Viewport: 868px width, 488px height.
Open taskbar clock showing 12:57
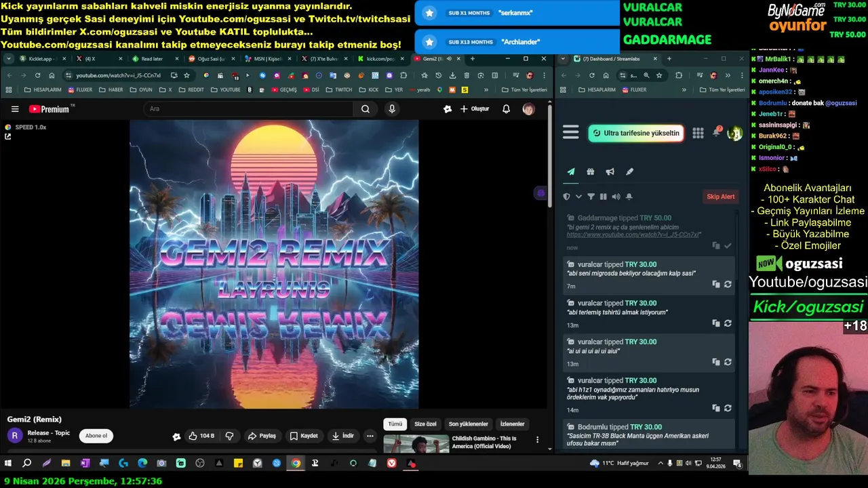[x=715, y=464]
